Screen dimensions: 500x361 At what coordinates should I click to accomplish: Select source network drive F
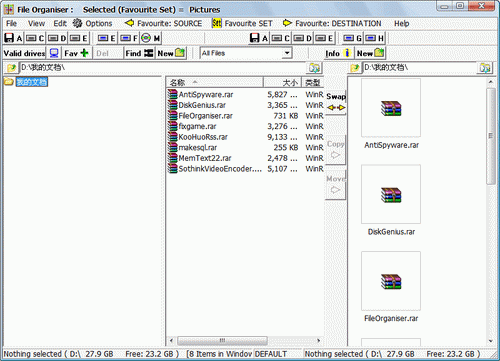click(129, 38)
